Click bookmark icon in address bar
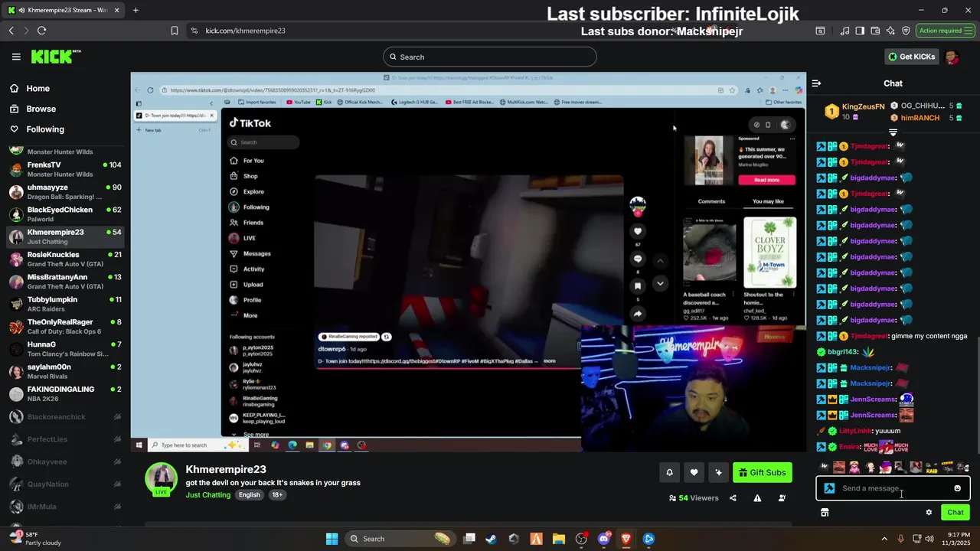Screen dimensions: 980x551 175,31
